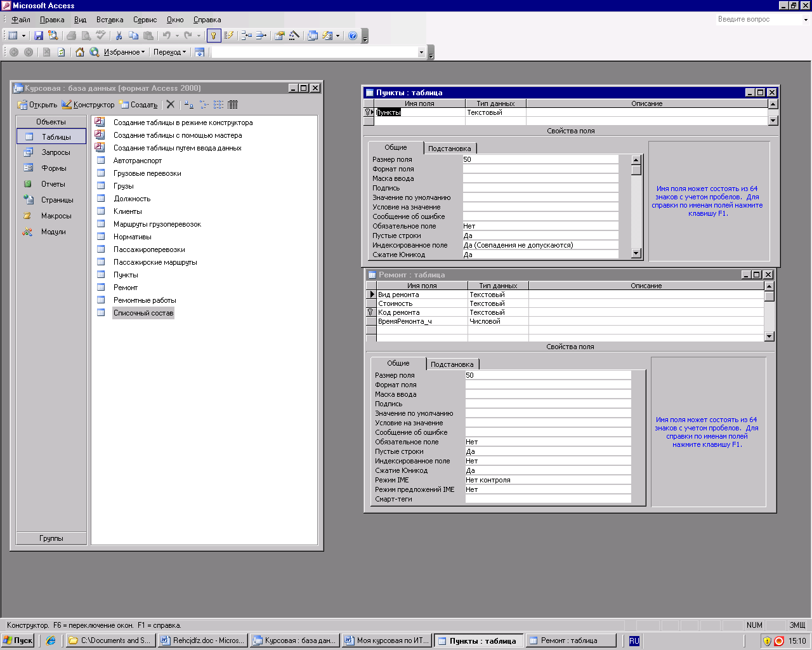The height and width of the screenshot is (650, 812).
Task: Expand the Переход dropdown
Action: coord(169,52)
